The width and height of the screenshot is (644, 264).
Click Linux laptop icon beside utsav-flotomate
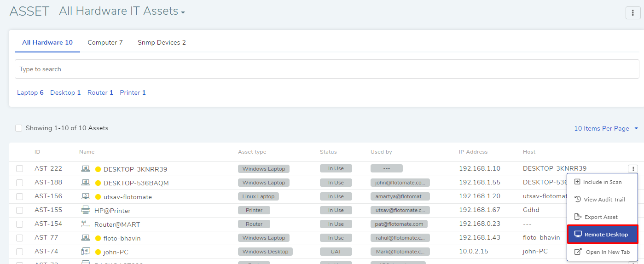coord(86,196)
